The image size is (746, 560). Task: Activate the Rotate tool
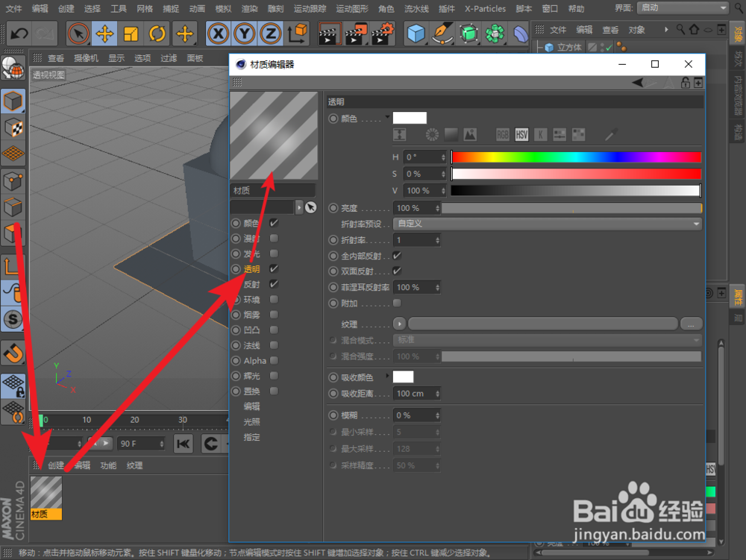coord(157,34)
